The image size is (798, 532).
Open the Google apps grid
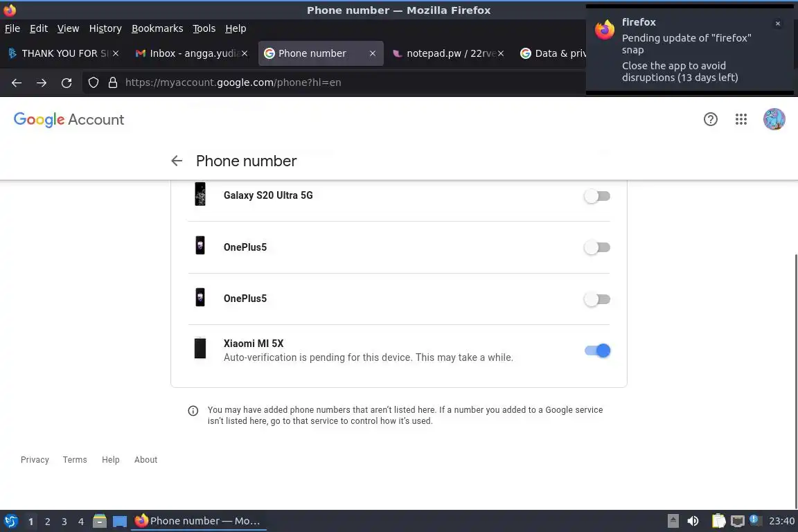pos(741,119)
